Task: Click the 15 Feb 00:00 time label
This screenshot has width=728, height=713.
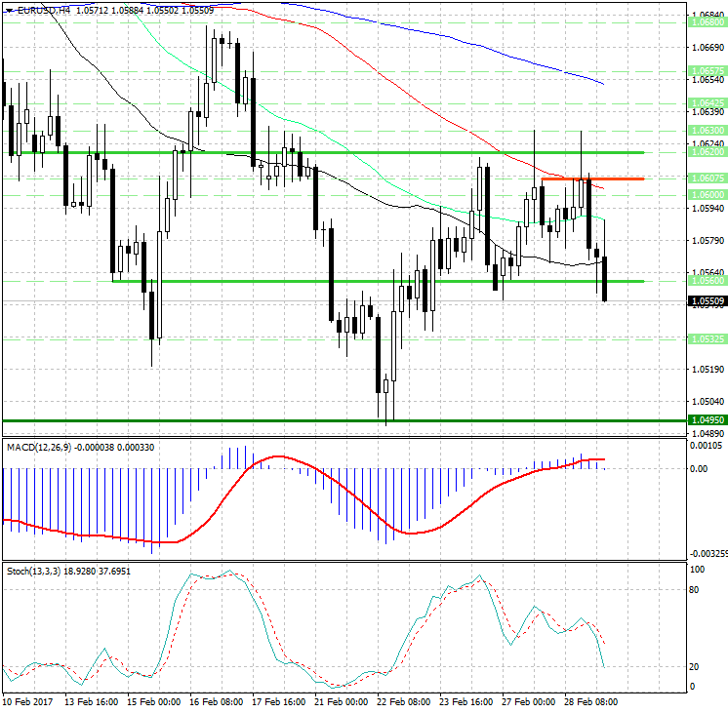Action: tap(153, 702)
